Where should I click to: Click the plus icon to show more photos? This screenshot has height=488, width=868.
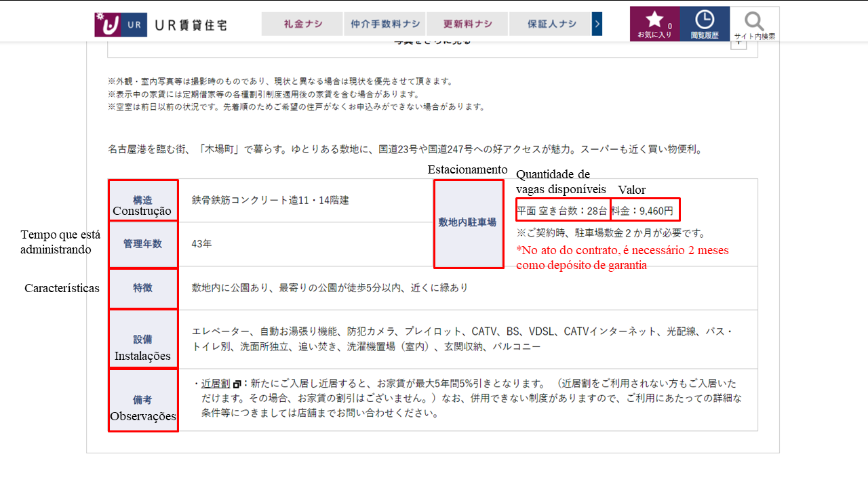(738, 43)
